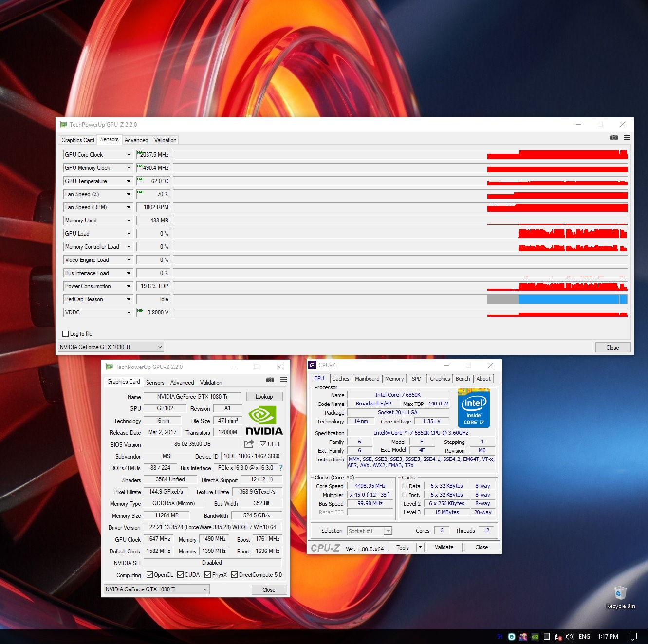Click the Turbo tray icon
This screenshot has height=644, width=648.
pos(523,637)
